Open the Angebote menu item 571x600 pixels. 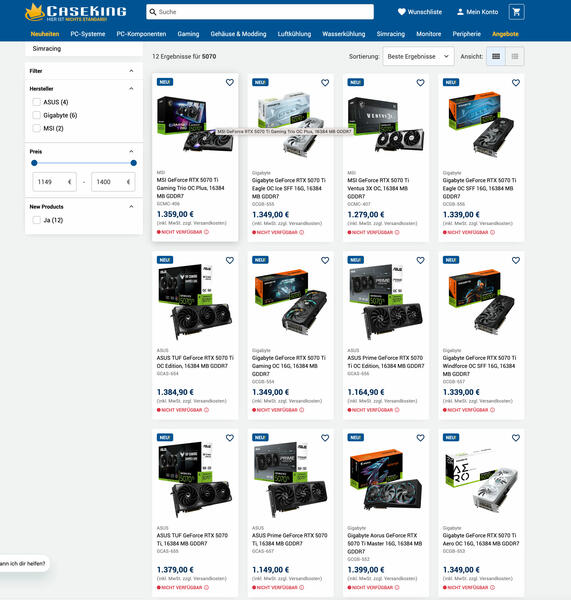tap(505, 34)
